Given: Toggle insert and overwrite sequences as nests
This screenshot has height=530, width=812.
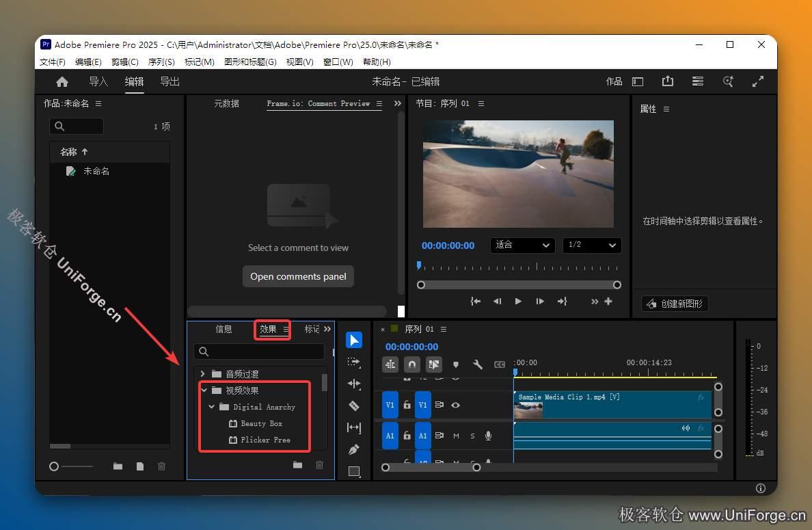Looking at the screenshot, I should 390,365.
